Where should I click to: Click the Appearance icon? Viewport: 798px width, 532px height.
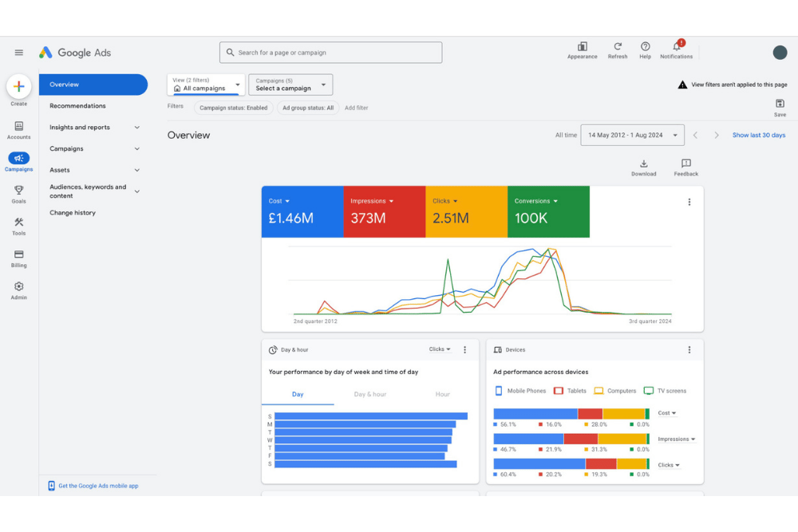583,47
